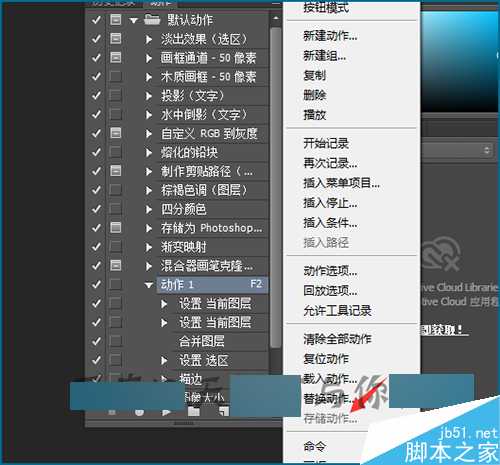Viewport: 500px width, 465px height.
Task: Choose 开始记录 menu item
Action: click(x=326, y=143)
